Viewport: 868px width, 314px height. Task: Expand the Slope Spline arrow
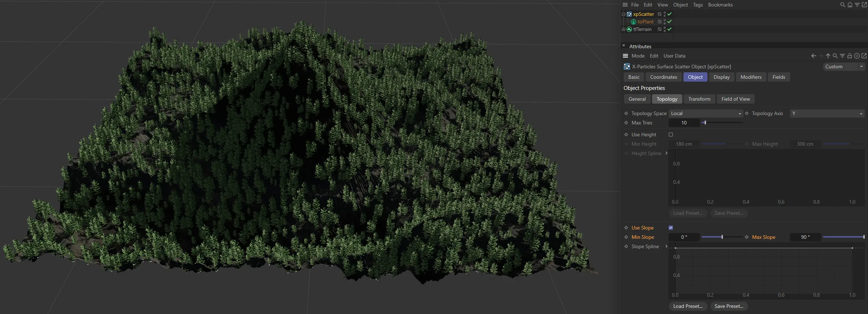(x=666, y=246)
